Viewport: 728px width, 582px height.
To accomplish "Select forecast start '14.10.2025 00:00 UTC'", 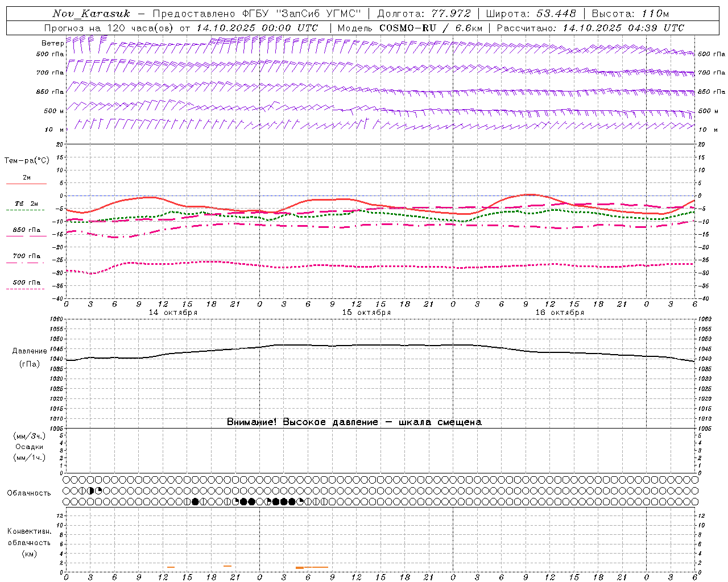I will click(x=257, y=28).
